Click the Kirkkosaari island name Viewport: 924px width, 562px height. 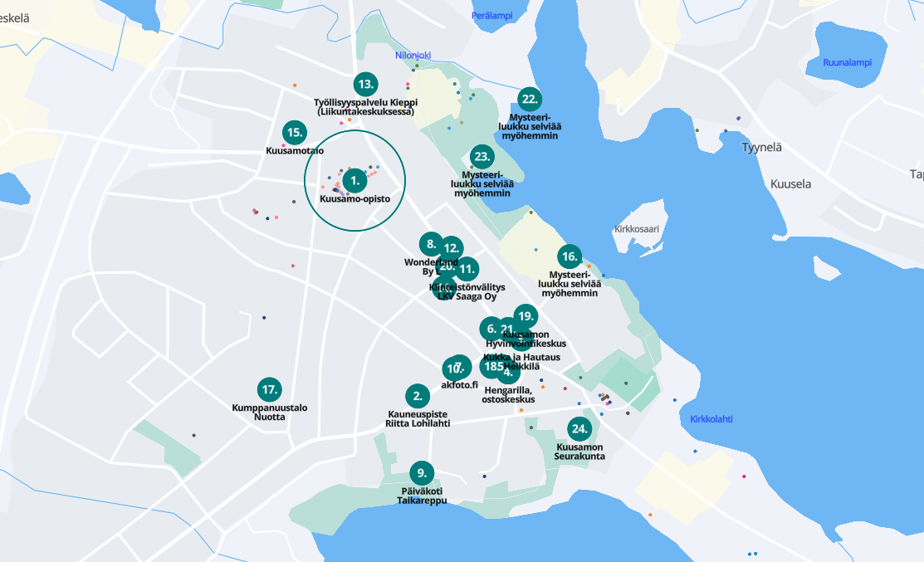click(x=637, y=229)
